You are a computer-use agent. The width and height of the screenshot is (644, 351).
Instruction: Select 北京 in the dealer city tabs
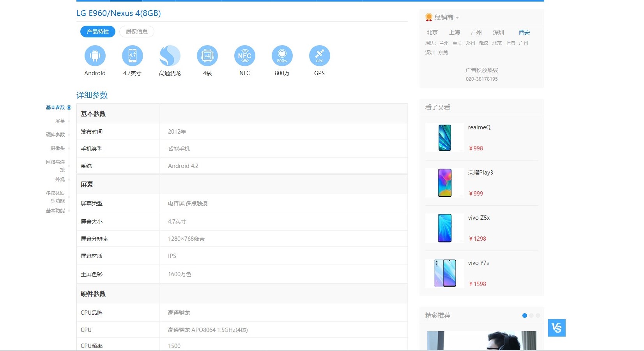pyautogui.click(x=432, y=32)
